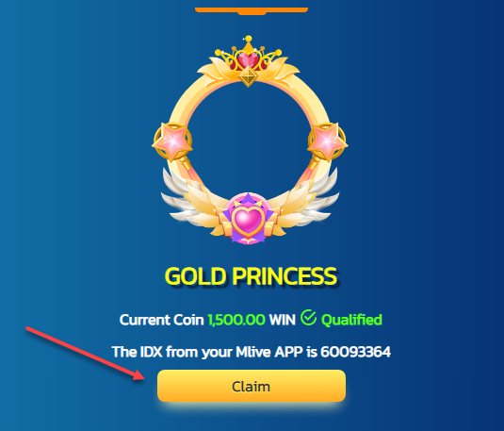Click the WIN currency label
The width and height of the screenshot is (504, 431).
283,320
